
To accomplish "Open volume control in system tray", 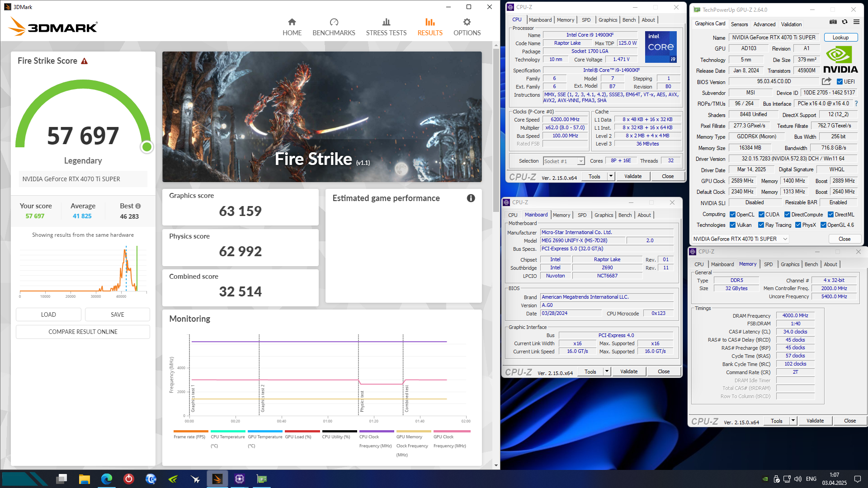I will (x=798, y=479).
